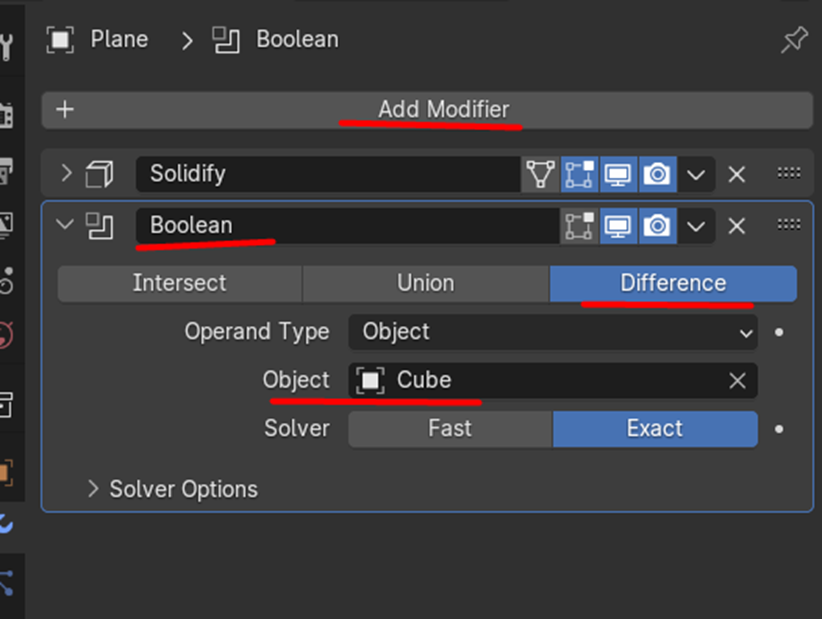Image resolution: width=822 pixels, height=619 pixels.
Task: Click the Boolean modifier name field
Action: (x=345, y=226)
